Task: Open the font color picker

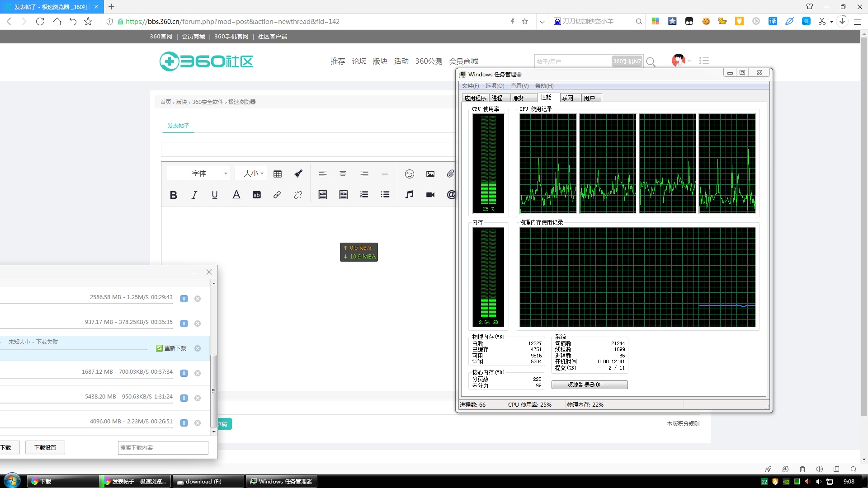Action: click(x=236, y=195)
